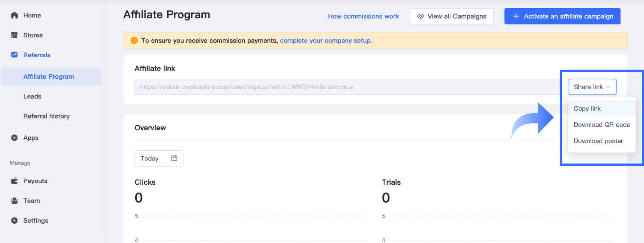The height and width of the screenshot is (243, 644).
Task: Click the Stores storefront icon
Action: point(14,35)
